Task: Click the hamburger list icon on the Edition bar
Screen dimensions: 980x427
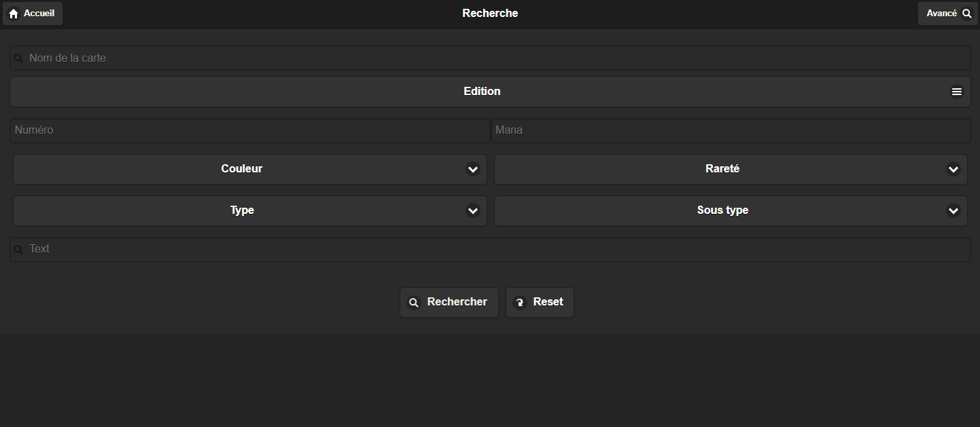Action: click(956, 92)
